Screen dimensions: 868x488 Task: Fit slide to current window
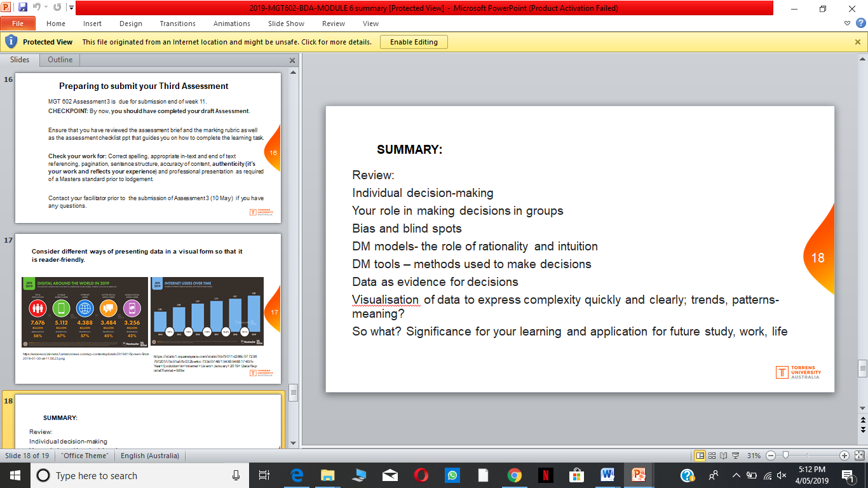pyautogui.click(x=858, y=456)
